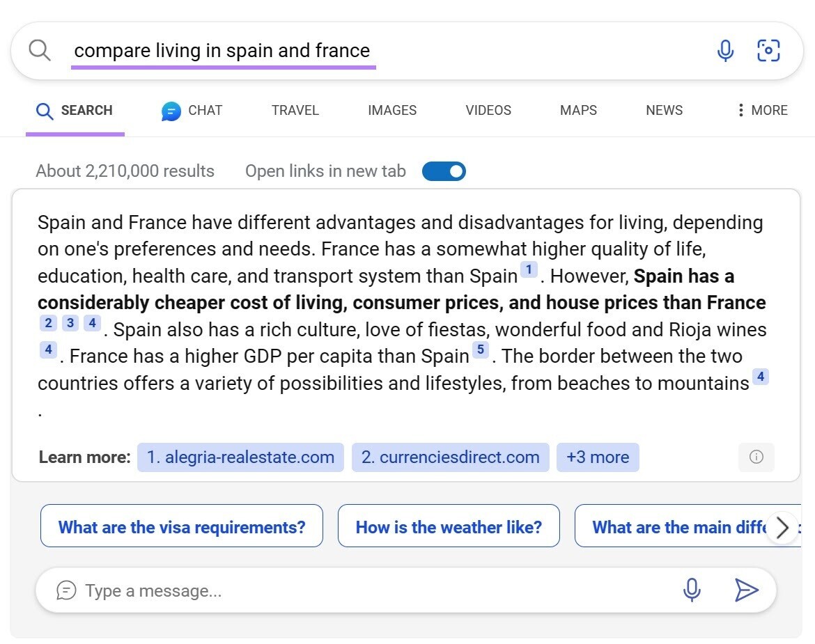Open the currenciesdirect.com source link
This screenshot has width=815, height=644.
click(450, 457)
